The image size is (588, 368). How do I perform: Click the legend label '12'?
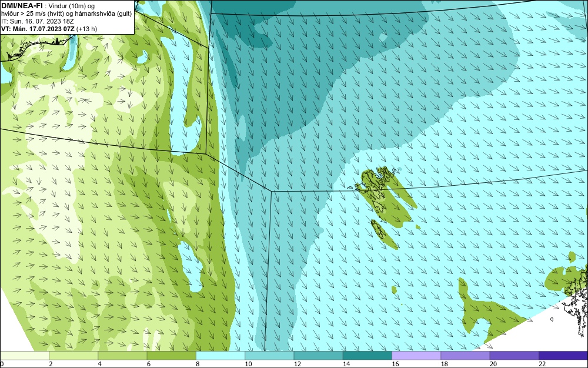tap(298, 364)
